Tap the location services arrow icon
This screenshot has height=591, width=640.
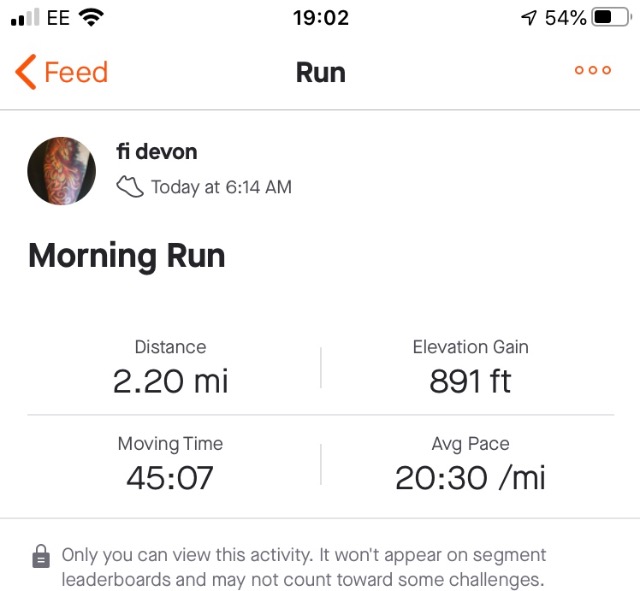(x=529, y=18)
